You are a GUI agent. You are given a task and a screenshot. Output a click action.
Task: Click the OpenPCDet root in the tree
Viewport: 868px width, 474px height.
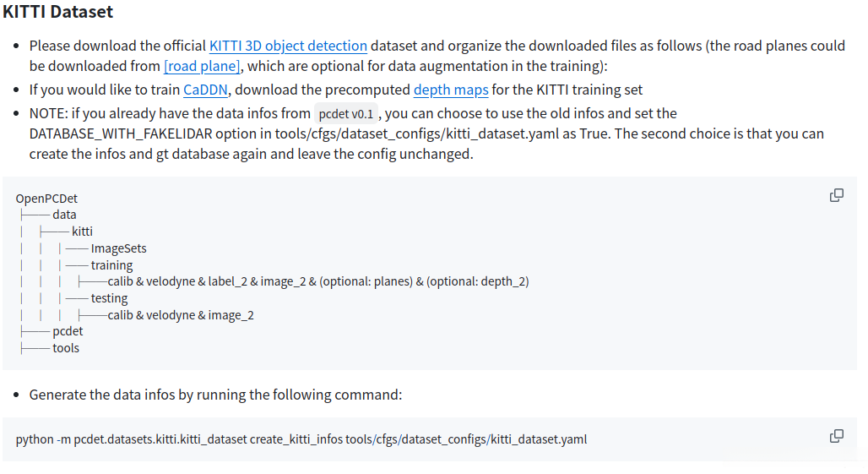point(46,199)
